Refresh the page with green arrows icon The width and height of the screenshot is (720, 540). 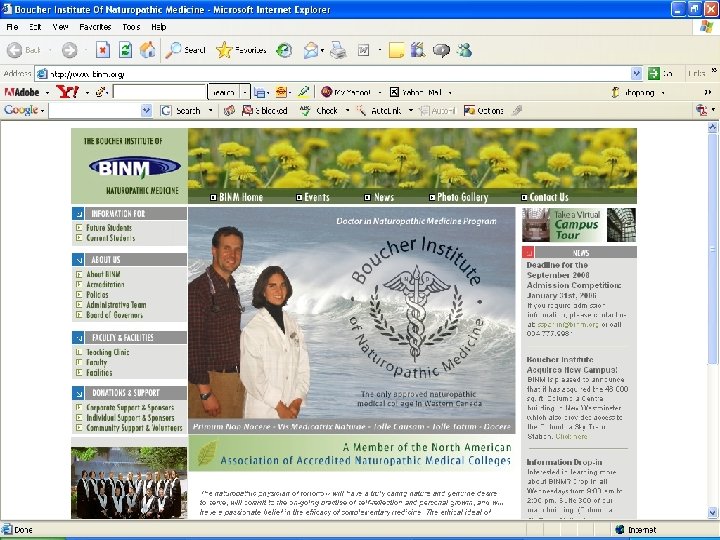pyautogui.click(x=125, y=50)
